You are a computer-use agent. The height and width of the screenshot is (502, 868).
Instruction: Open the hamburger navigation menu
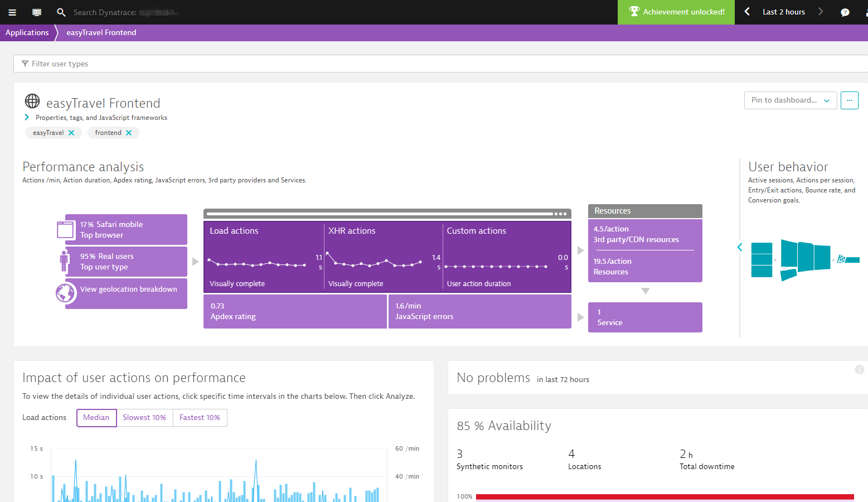point(12,12)
